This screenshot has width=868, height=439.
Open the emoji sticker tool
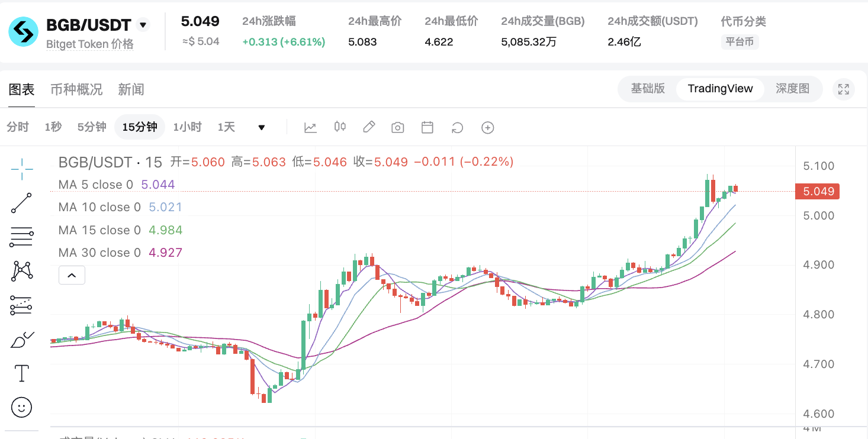(22, 407)
